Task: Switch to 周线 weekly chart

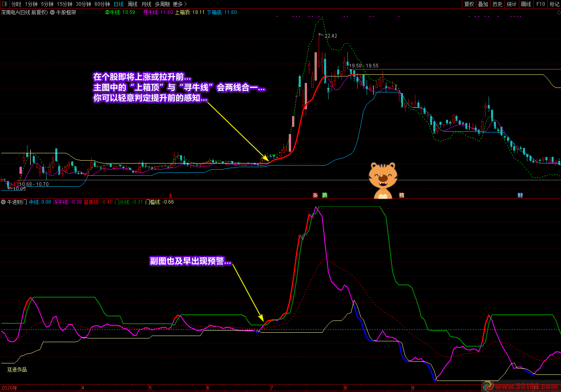Action: coord(133,4)
